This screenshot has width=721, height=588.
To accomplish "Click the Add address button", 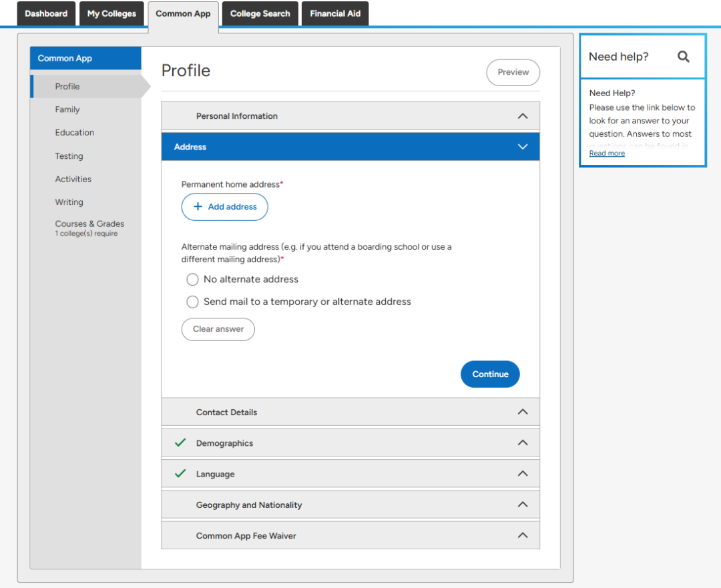I will click(x=225, y=207).
